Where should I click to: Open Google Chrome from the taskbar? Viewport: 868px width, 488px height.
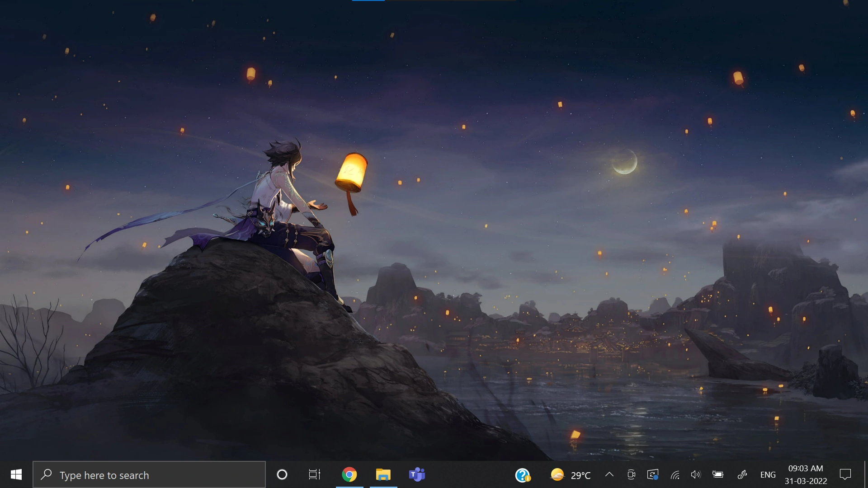(349, 474)
